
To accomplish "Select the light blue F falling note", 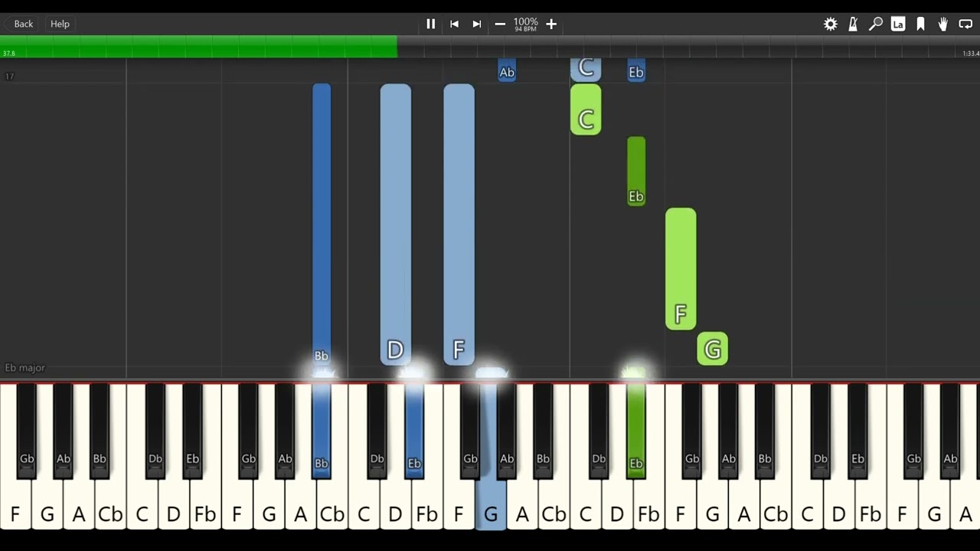I will [x=459, y=224].
